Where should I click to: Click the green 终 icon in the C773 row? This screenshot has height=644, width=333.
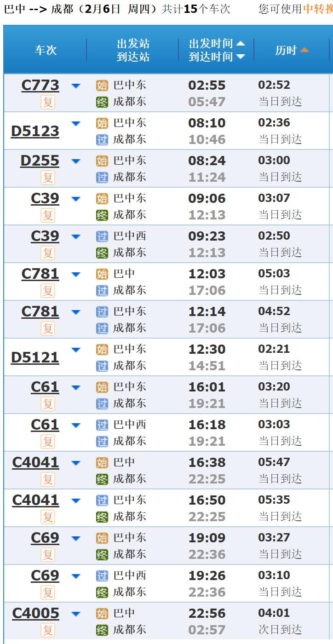tap(102, 102)
